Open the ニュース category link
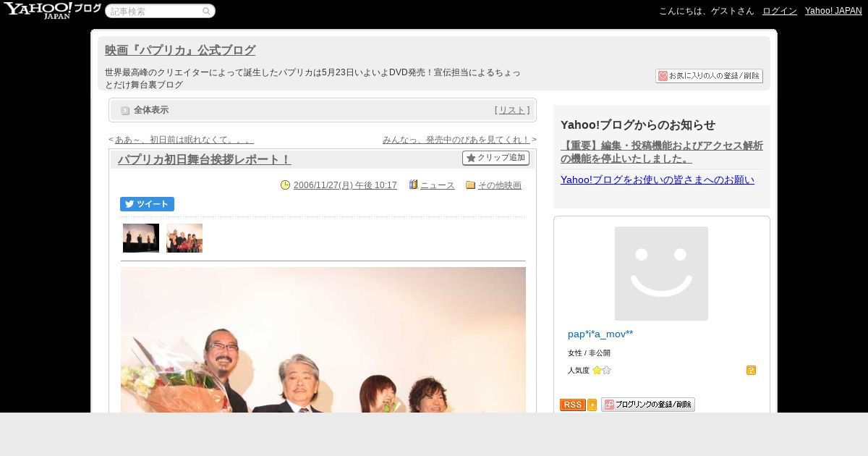The image size is (868, 456). (x=438, y=185)
